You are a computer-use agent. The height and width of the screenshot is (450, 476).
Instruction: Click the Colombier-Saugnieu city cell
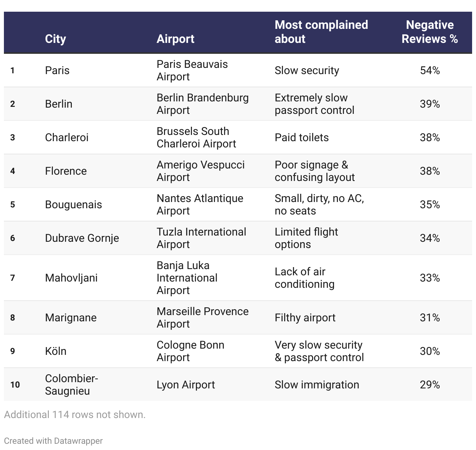click(71, 384)
